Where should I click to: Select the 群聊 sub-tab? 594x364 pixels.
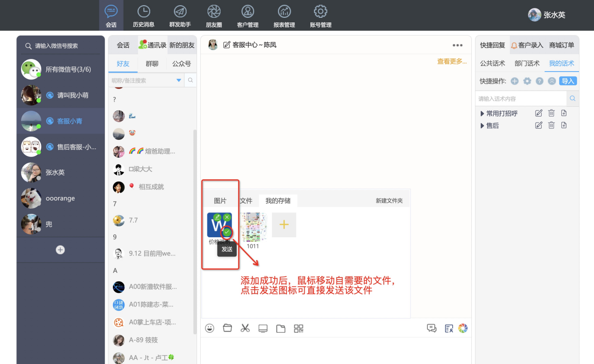pos(152,64)
